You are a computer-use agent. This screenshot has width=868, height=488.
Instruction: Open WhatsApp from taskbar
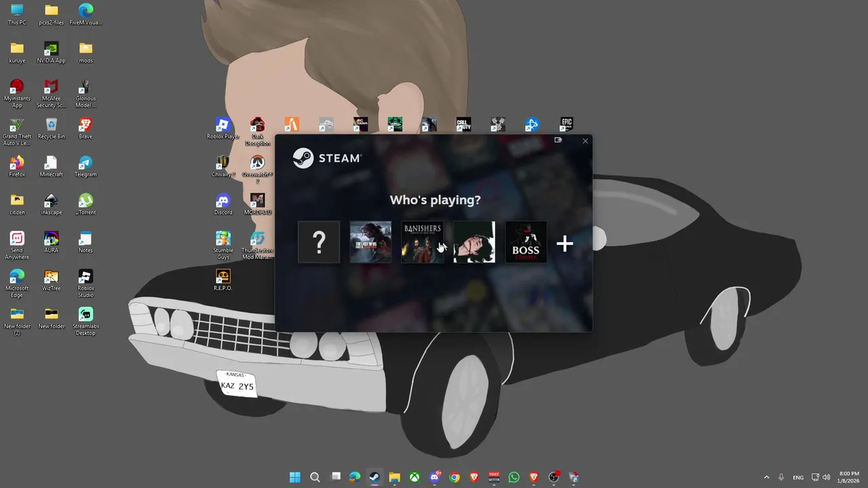[514, 477]
